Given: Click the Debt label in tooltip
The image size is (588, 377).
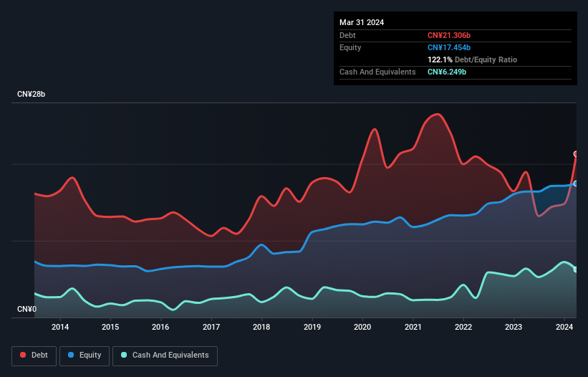Looking at the screenshot, I should point(347,35).
